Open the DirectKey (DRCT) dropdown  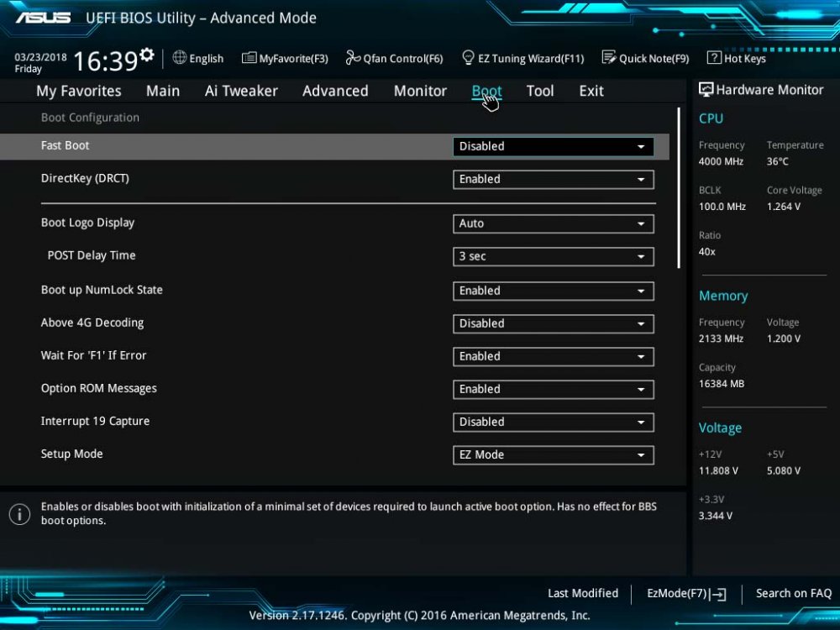click(x=553, y=180)
